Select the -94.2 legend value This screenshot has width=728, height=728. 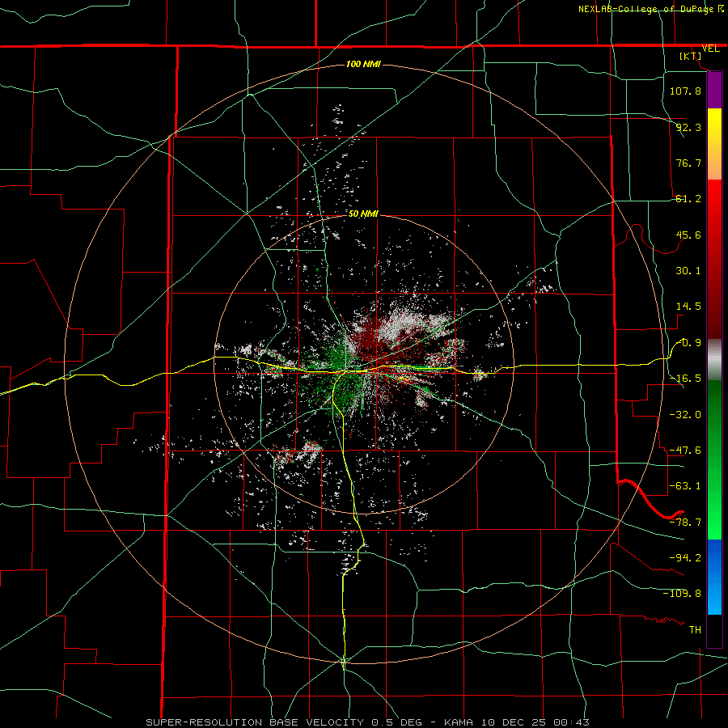tap(685, 557)
